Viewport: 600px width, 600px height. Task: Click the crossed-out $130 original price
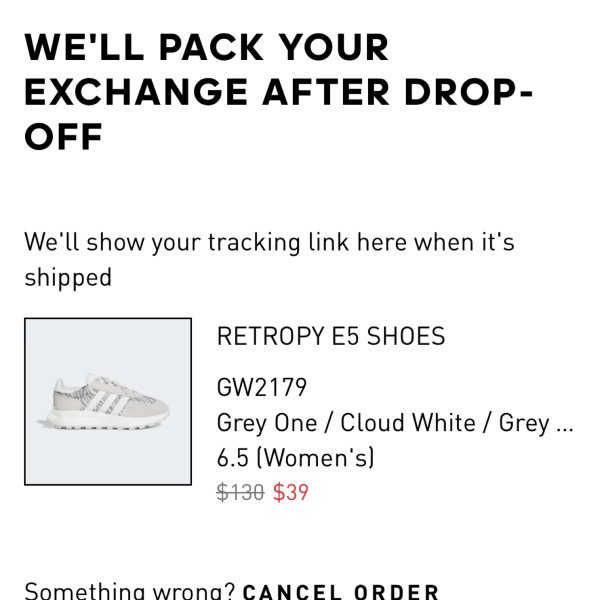pyautogui.click(x=240, y=492)
